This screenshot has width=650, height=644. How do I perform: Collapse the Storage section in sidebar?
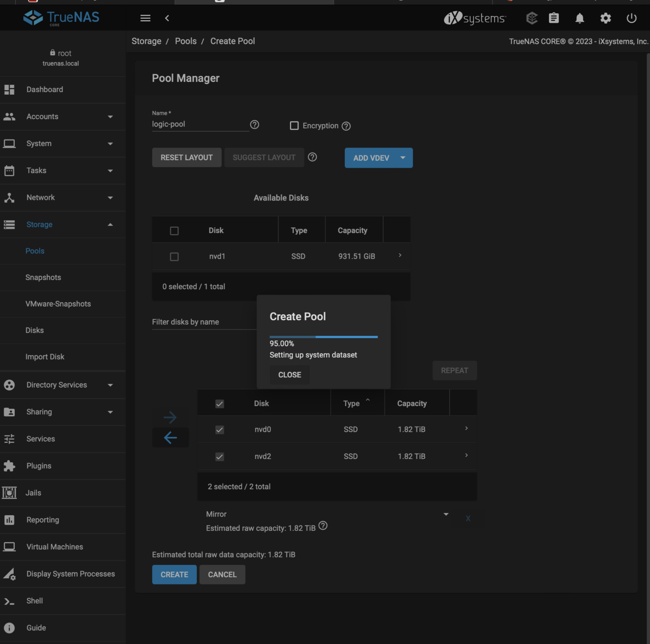click(111, 224)
